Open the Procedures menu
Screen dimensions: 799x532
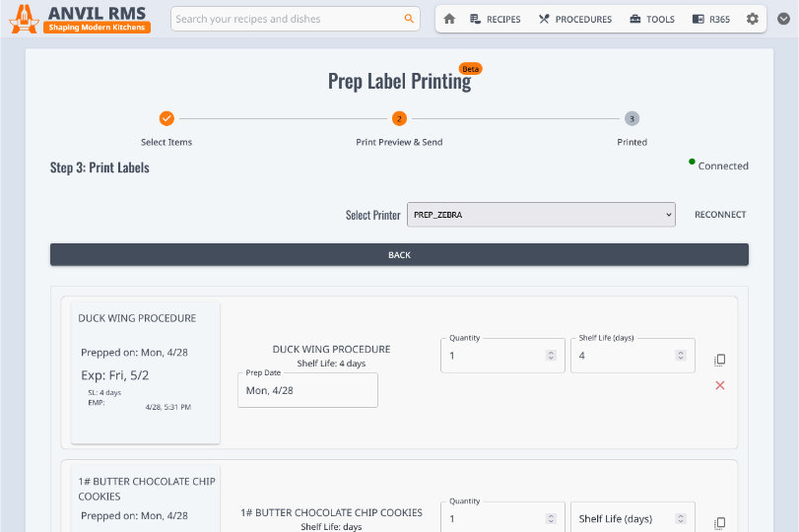(574, 19)
